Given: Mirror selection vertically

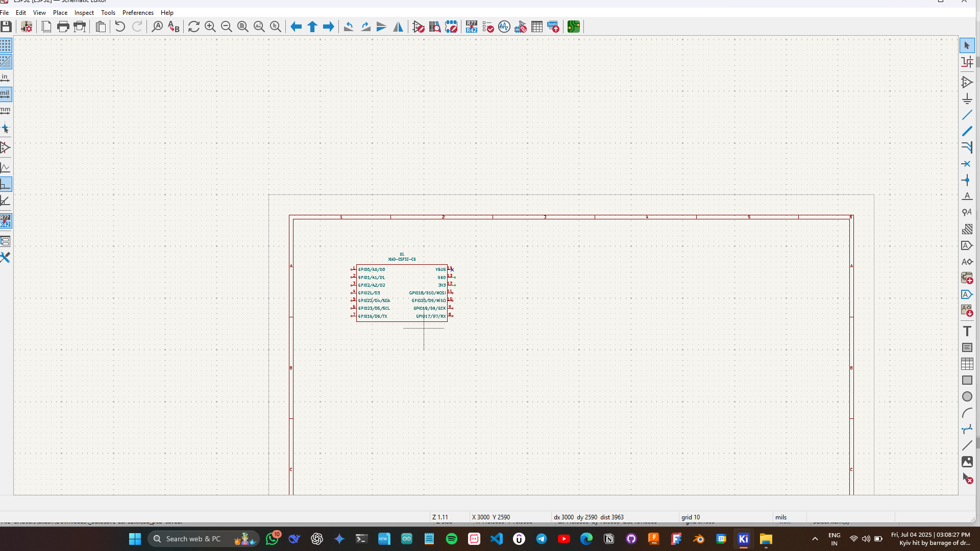Looking at the screenshot, I should (x=382, y=27).
